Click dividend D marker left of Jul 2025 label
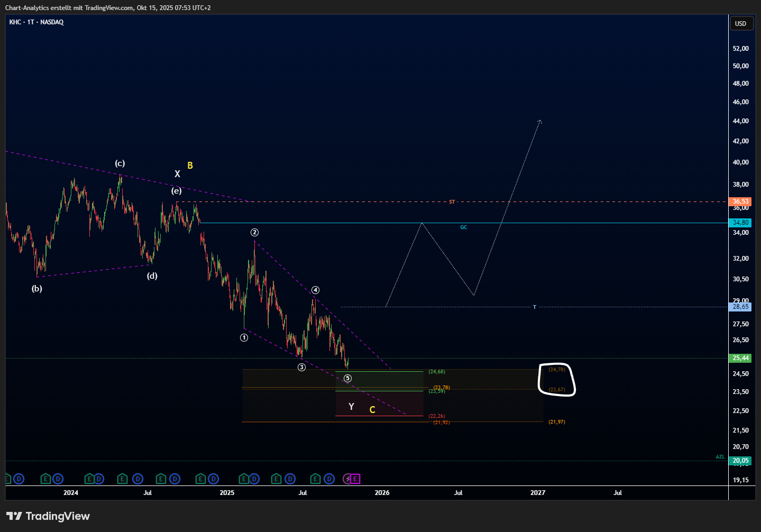761x532 pixels. click(290, 479)
